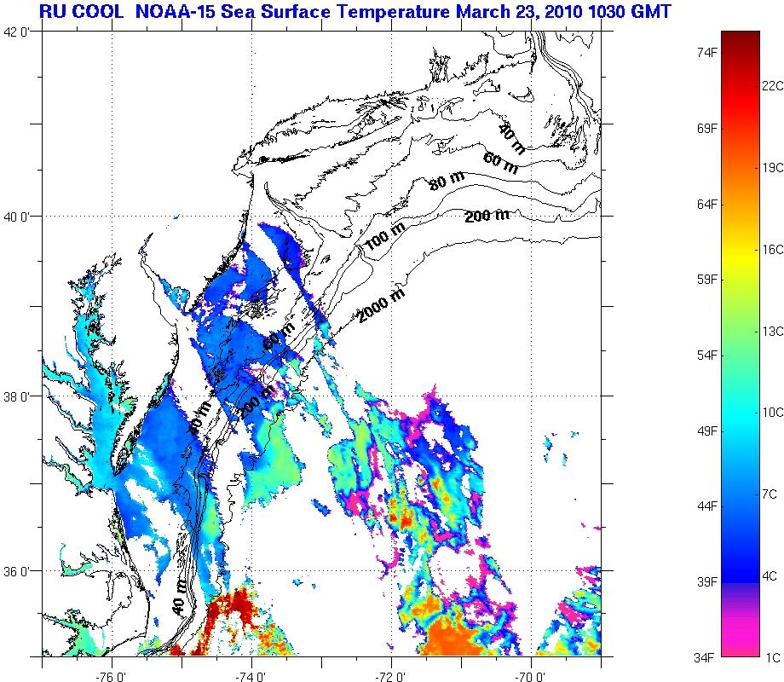Click the 74F legend label
784x682 pixels.
707,53
